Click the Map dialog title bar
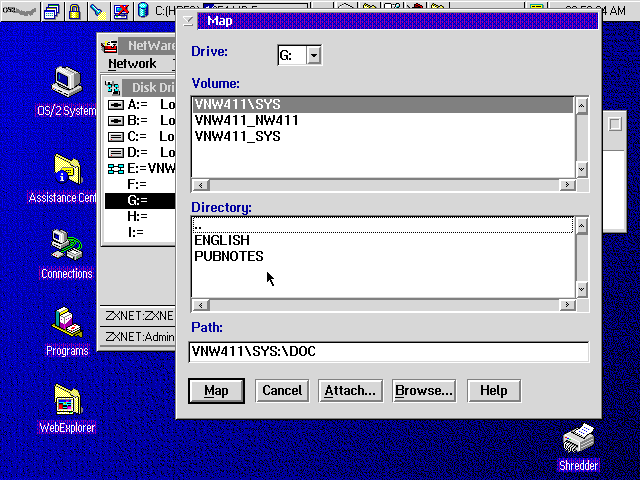This screenshot has width=640, height=480. pyautogui.click(x=398, y=21)
